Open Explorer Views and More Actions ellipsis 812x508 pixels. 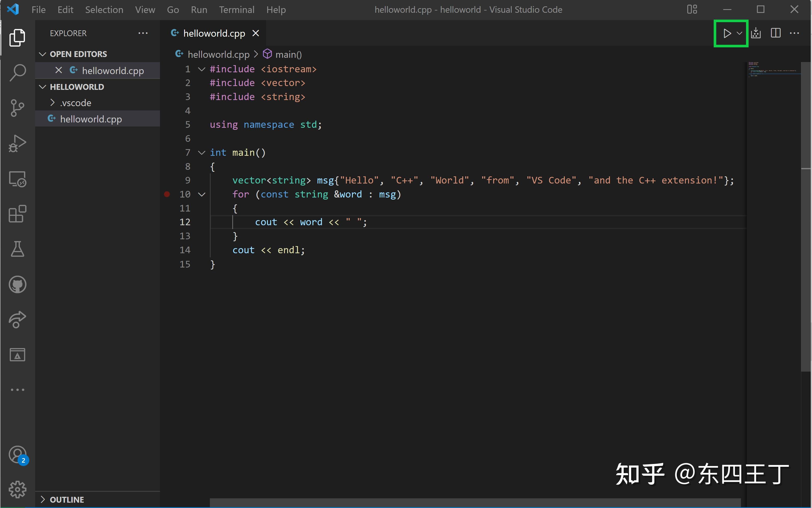[x=143, y=33]
